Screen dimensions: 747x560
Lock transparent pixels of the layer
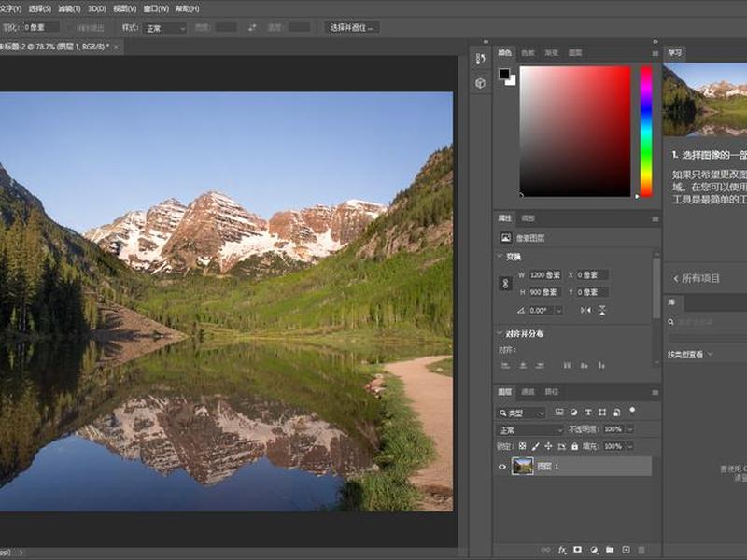(x=522, y=446)
